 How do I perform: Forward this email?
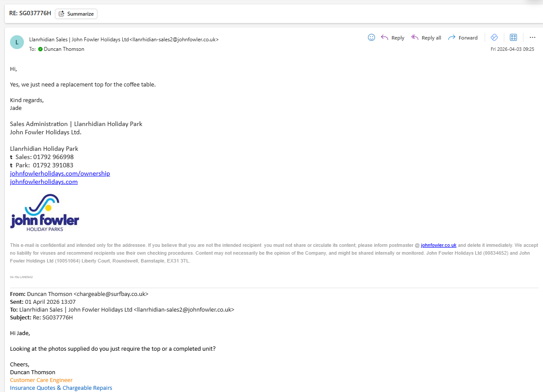tap(463, 38)
